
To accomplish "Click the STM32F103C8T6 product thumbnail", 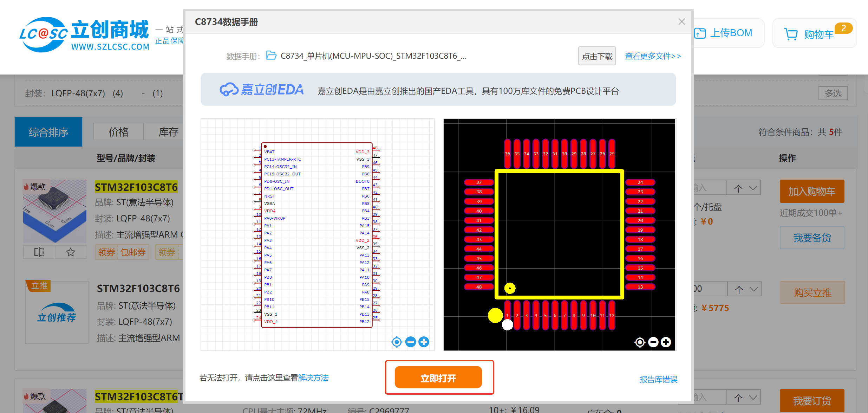I will tap(54, 211).
